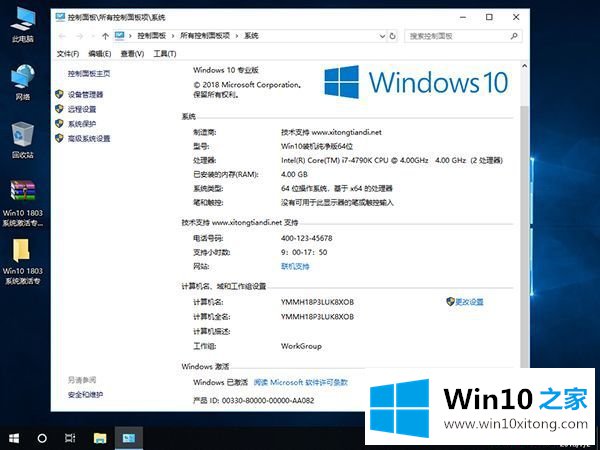Click the computer icon in address bar
600x450 pixels.
120,36
